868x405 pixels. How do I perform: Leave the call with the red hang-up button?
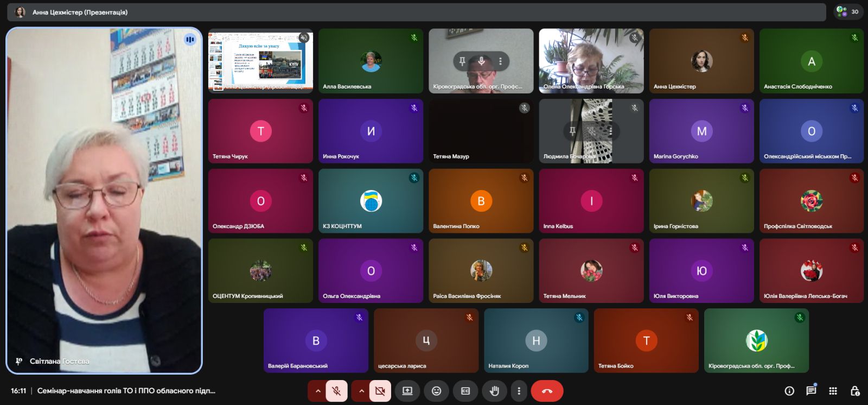click(547, 391)
